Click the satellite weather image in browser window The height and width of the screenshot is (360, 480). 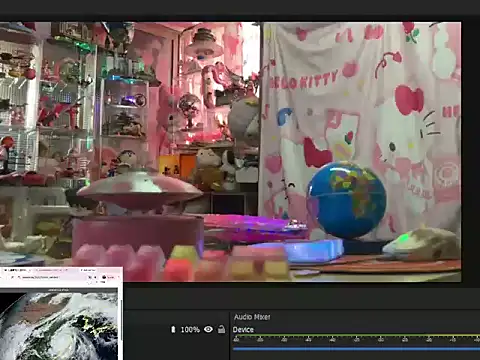pos(59,325)
